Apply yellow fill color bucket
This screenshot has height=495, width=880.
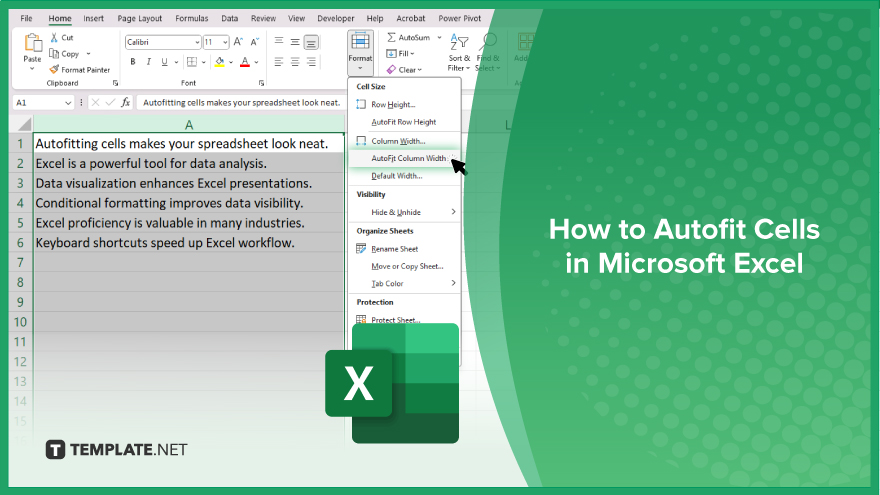[x=219, y=62]
